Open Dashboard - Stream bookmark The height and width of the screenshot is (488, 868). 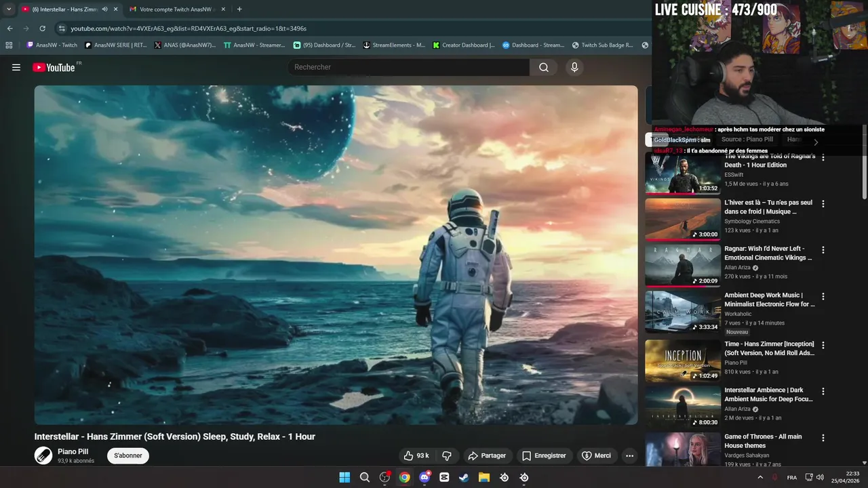[x=533, y=45]
